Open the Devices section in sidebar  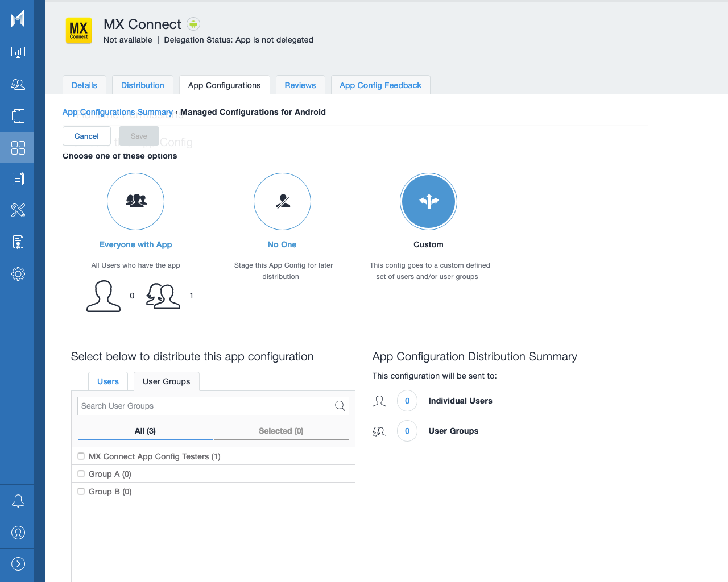[18, 116]
